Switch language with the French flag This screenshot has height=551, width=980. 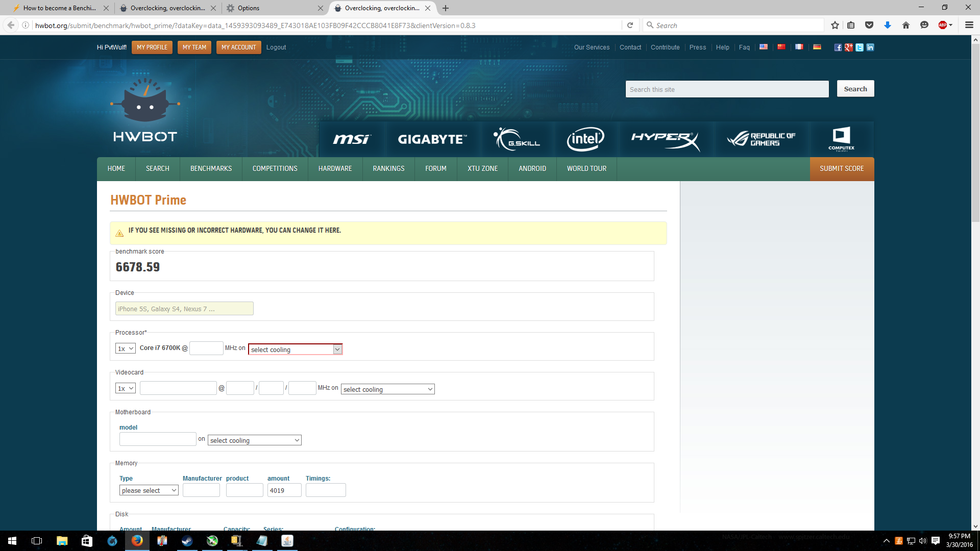click(x=799, y=47)
